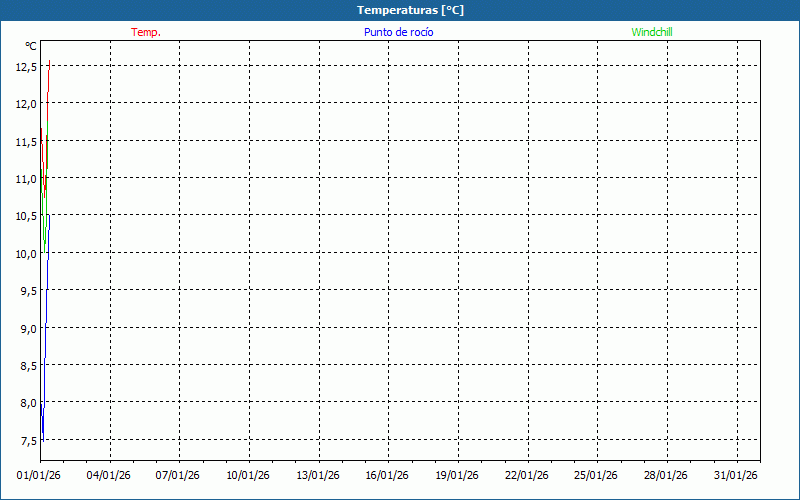Click the 01/01/26 date on x-axis

point(40,475)
